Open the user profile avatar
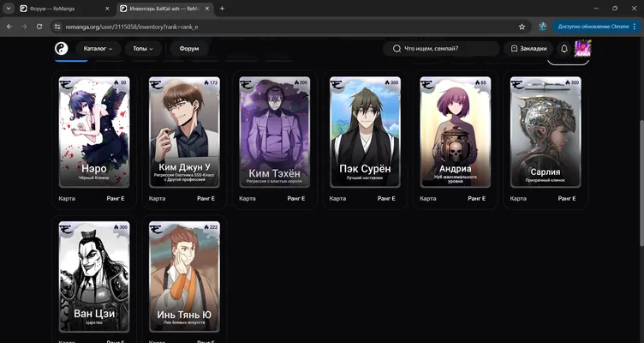Image resolution: width=644 pixels, height=343 pixels. coord(582,49)
